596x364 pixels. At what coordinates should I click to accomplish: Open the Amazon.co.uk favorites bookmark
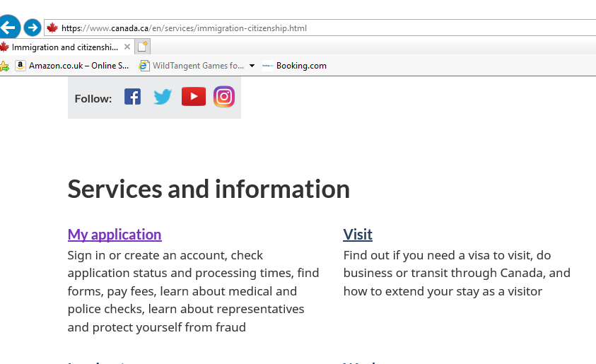click(72, 66)
